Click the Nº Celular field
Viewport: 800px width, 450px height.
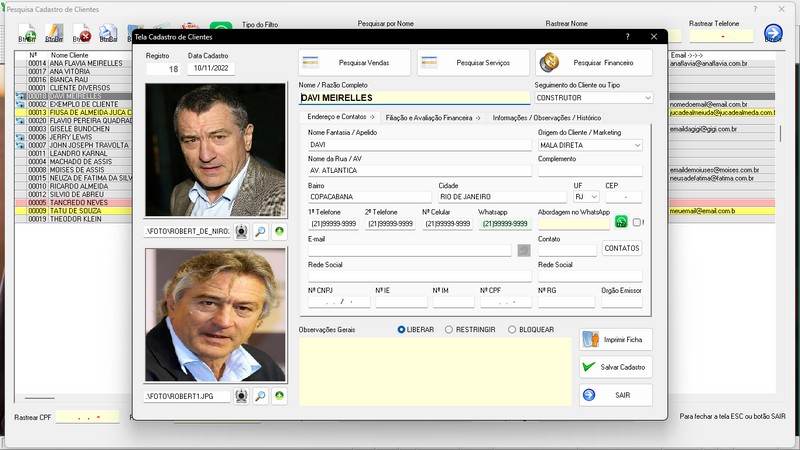point(447,223)
